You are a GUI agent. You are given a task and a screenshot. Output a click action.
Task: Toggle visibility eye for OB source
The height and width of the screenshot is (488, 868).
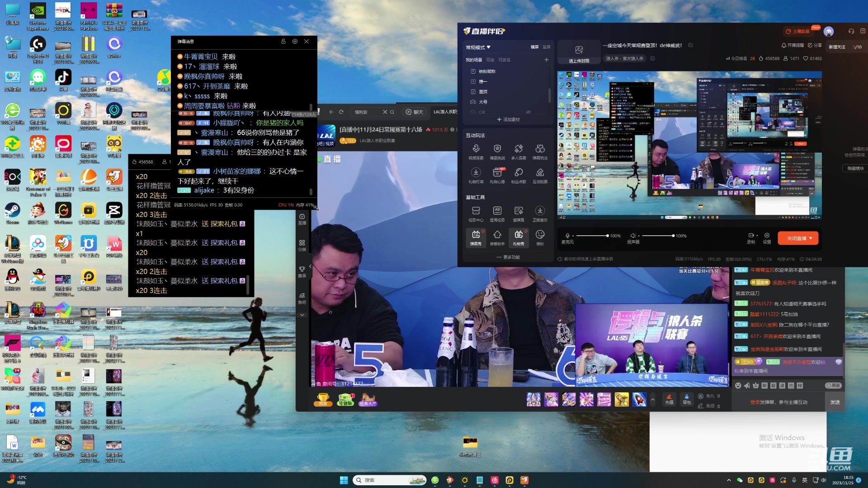tap(528, 112)
